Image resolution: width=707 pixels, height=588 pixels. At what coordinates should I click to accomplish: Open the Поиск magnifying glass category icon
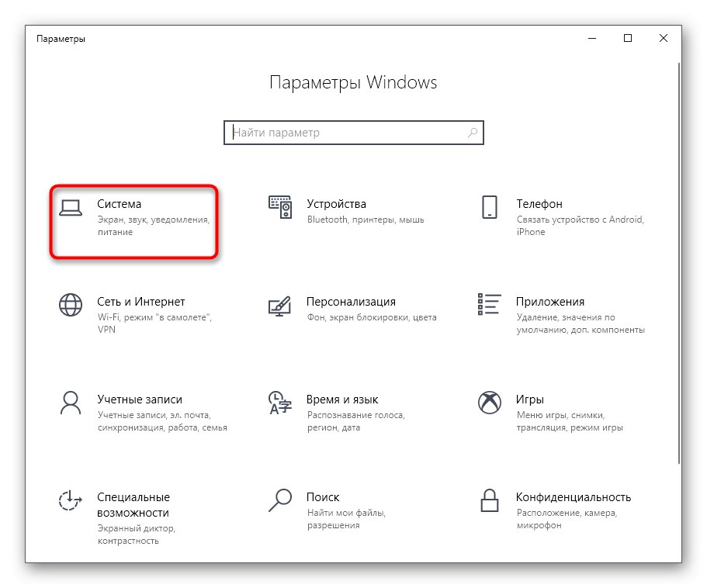pyautogui.click(x=280, y=500)
